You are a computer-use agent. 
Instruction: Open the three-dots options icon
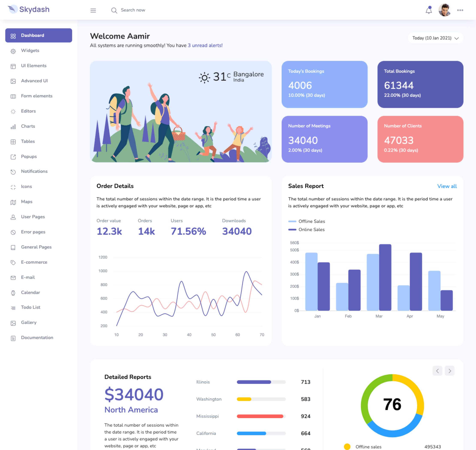(460, 10)
